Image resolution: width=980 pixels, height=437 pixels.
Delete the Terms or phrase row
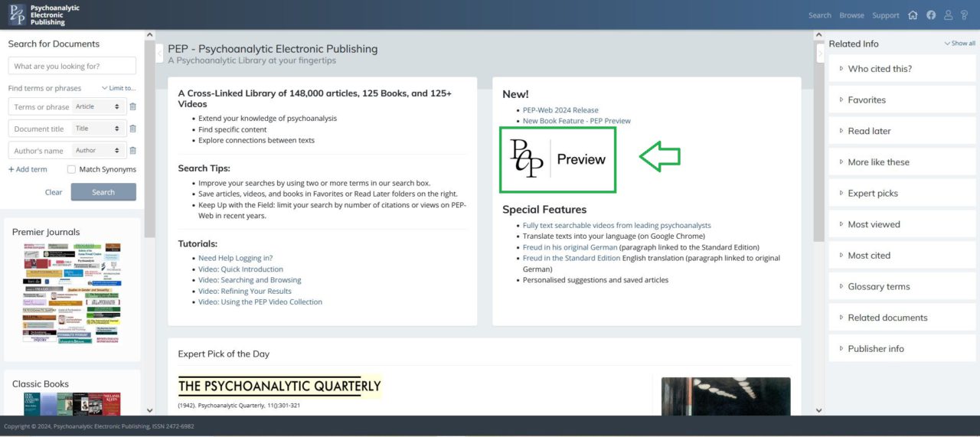(132, 107)
